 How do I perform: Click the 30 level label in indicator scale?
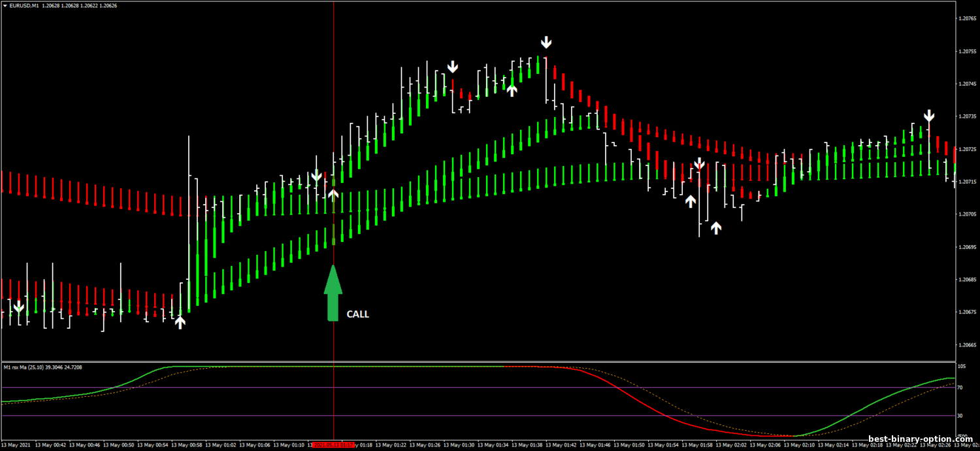[x=960, y=415]
